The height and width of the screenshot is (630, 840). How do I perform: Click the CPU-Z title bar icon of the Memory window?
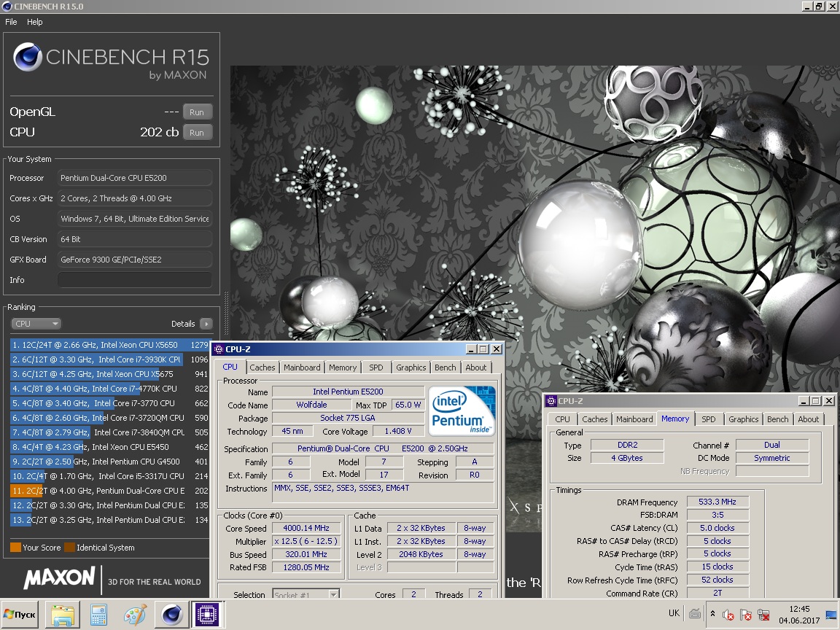[551, 401]
